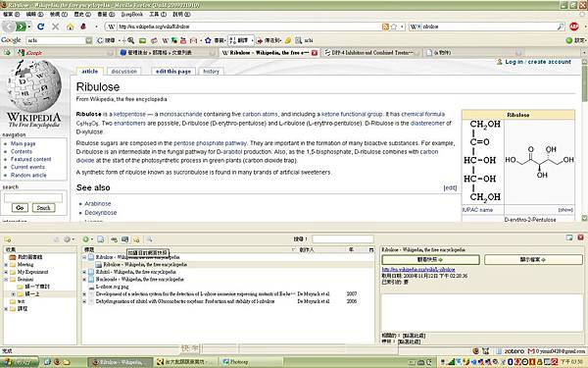Open Zotero's gear actions menu
Screen dimensions: 588x368
[68, 239]
